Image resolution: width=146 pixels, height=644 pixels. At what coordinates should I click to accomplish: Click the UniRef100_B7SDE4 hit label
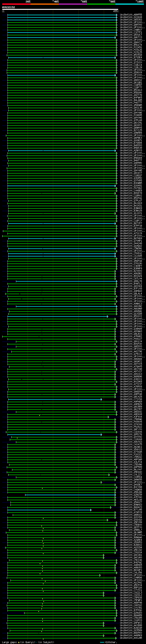pyautogui.click(x=131, y=58)
